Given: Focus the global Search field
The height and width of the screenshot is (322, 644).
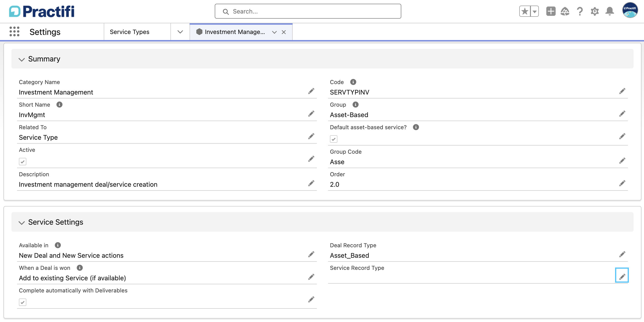Looking at the screenshot, I should click(x=308, y=11).
